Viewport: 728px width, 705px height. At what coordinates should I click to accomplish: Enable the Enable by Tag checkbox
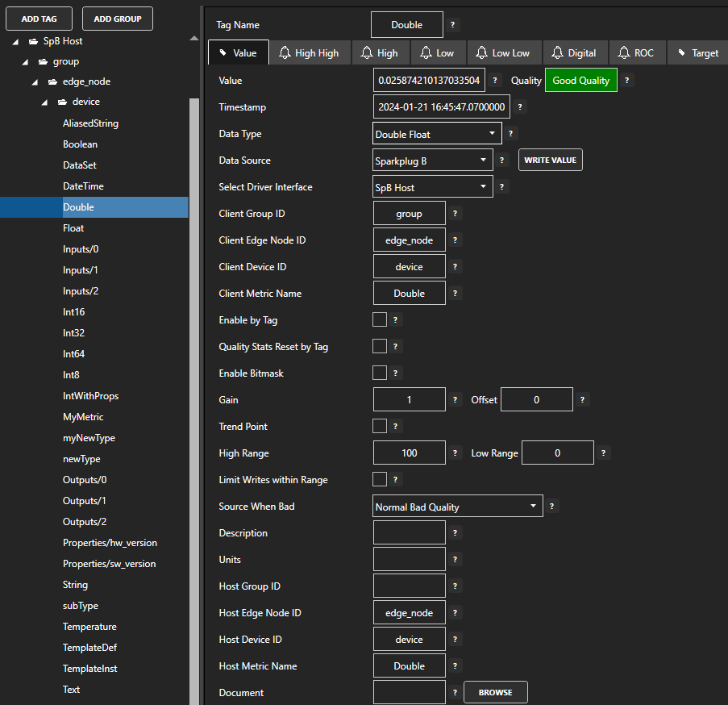[x=380, y=320]
